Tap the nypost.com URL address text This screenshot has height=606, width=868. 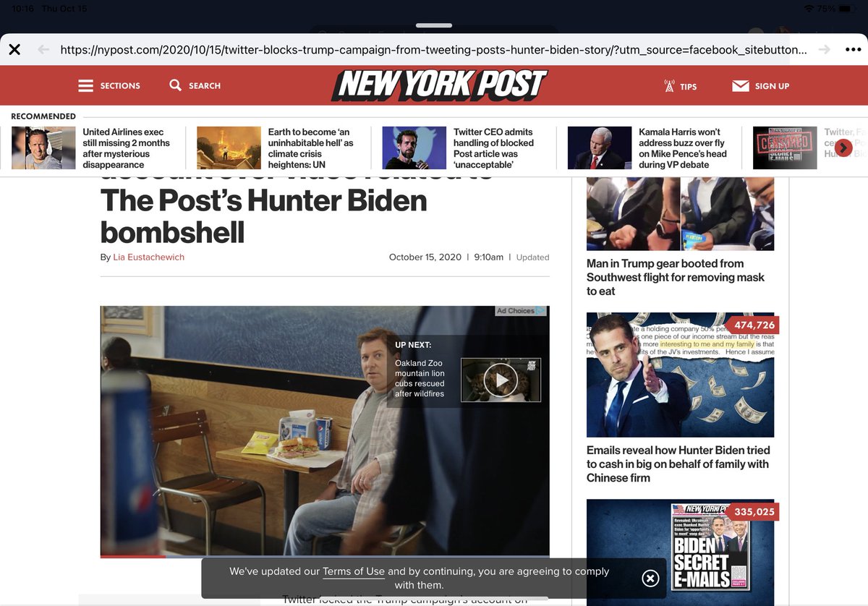click(433, 50)
